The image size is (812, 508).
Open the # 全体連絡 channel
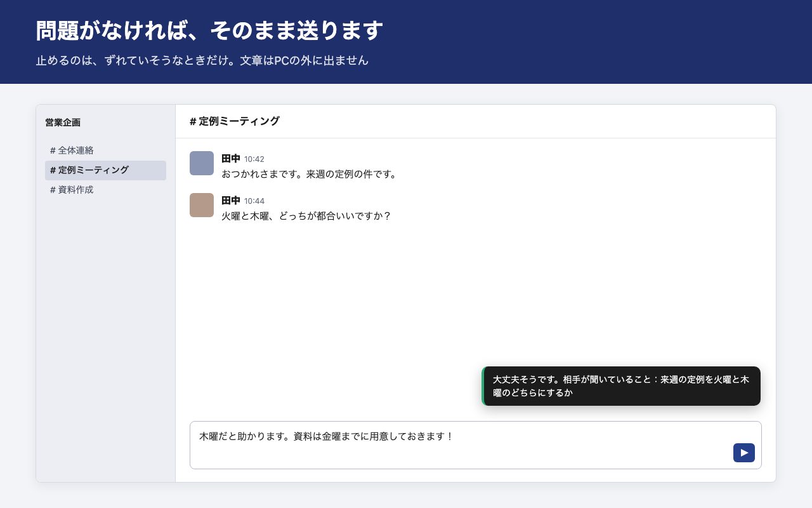[x=105, y=150]
